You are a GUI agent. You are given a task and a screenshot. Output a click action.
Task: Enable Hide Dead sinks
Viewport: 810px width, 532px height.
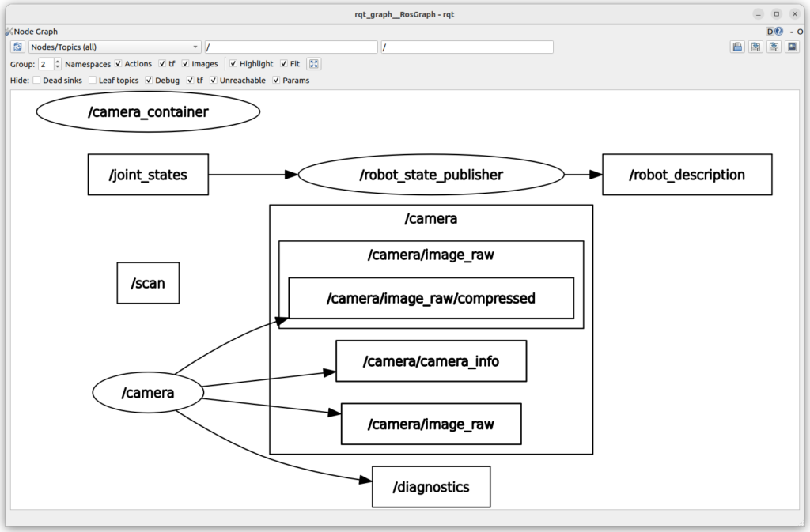pyautogui.click(x=36, y=80)
